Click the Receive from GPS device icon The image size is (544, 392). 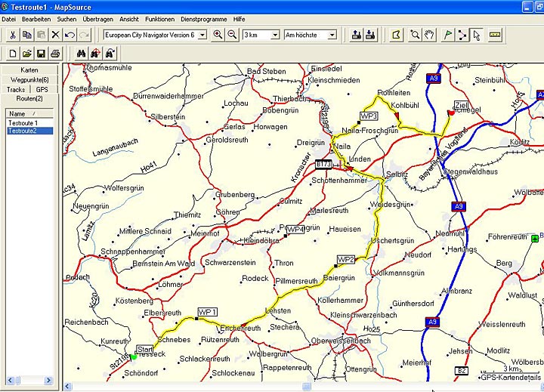click(369, 35)
